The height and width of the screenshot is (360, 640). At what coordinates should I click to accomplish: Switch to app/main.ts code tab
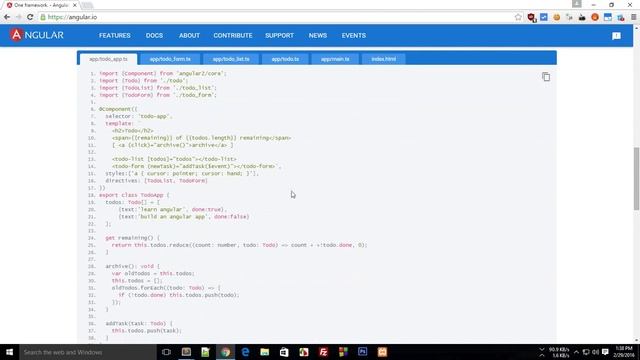(335, 59)
